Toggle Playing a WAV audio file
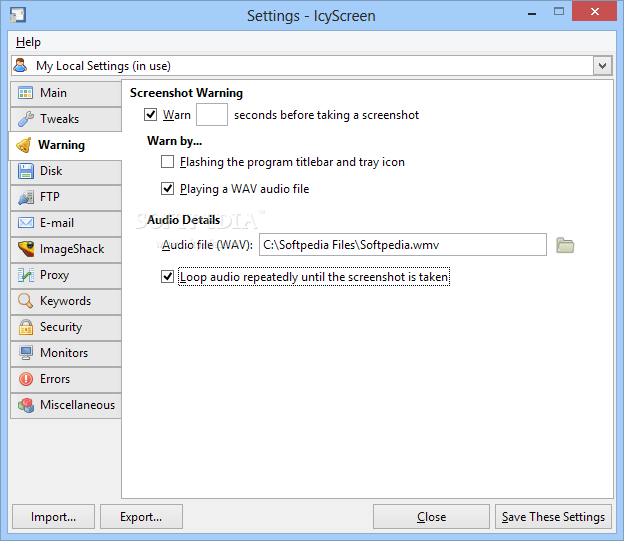 point(167,189)
